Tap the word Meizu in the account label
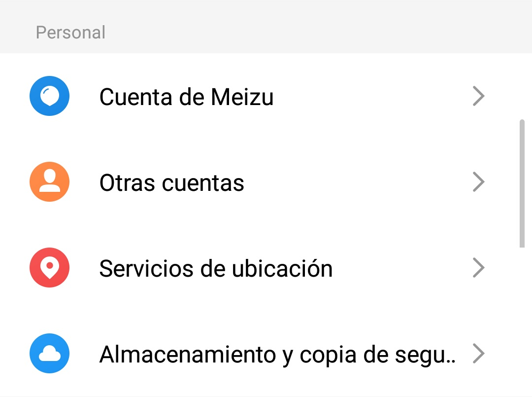Image resolution: width=532 pixels, height=397 pixels. coord(242,97)
